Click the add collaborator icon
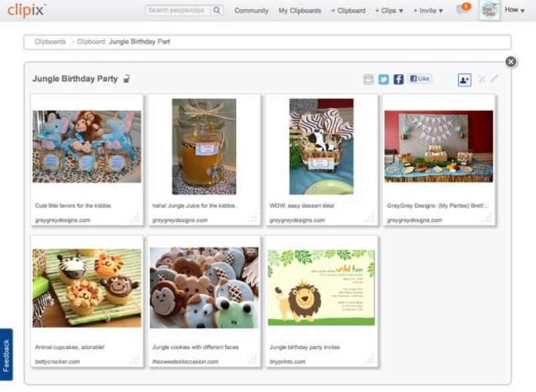Image resolution: width=536 pixels, height=392 pixels. point(464,80)
